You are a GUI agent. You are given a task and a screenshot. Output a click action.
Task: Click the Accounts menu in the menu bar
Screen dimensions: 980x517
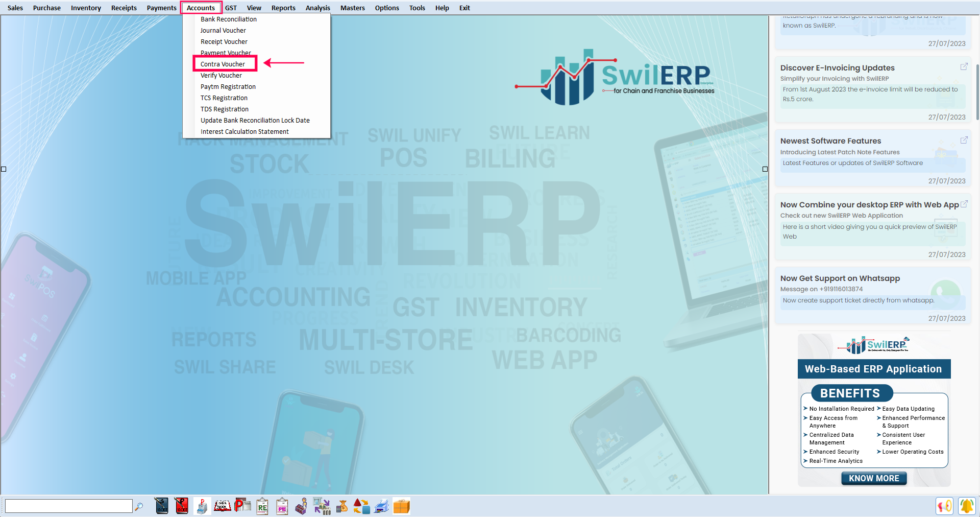(x=201, y=8)
